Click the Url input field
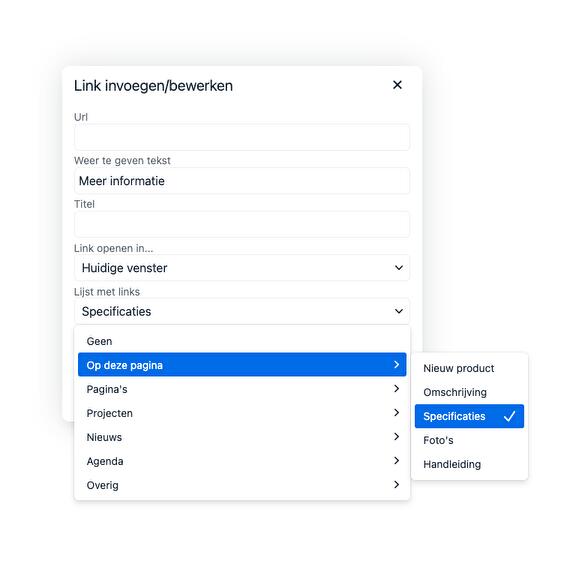This screenshot has width=576, height=576. pos(242,137)
